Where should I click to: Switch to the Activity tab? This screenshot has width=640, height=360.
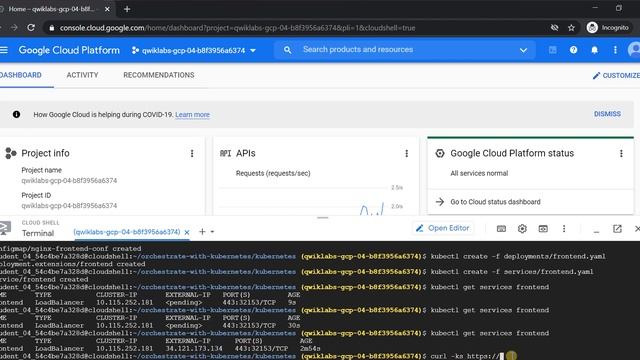pyautogui.click(x=82, y=75)
